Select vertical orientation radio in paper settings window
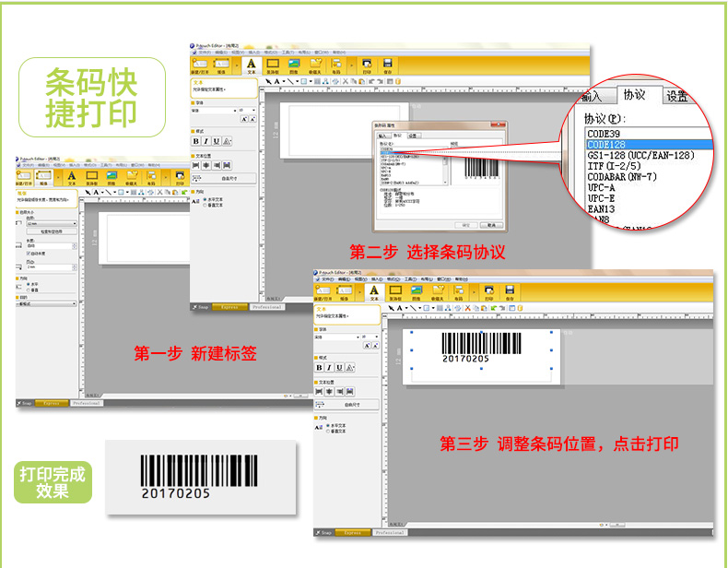 pyautogui.click(x=29, y=290)
